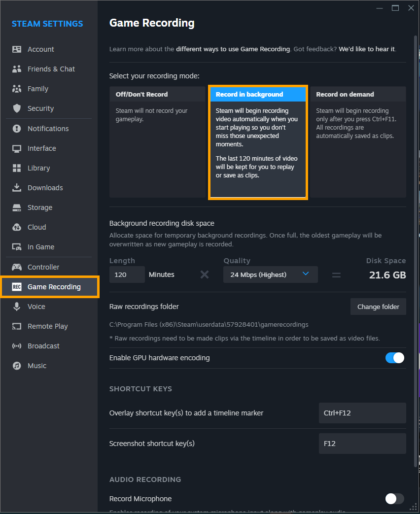Choose the Record in background mode
420x514 pixels.
coord(258,142)
